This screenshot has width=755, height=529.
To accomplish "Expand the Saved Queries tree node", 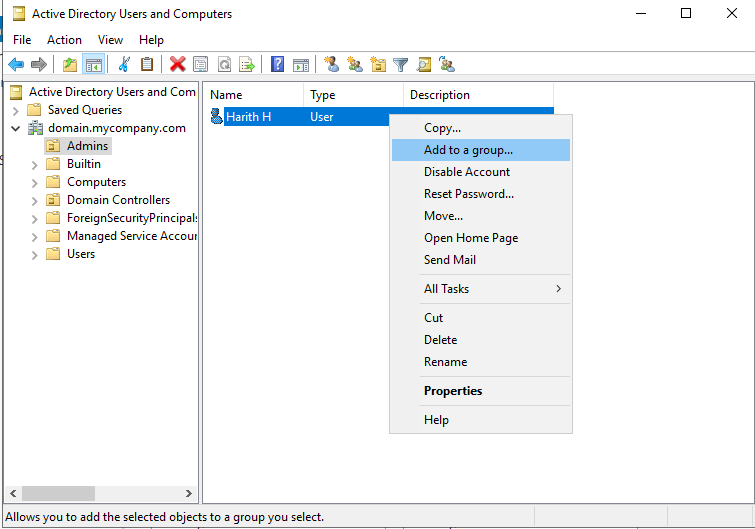I will [16, 110].
